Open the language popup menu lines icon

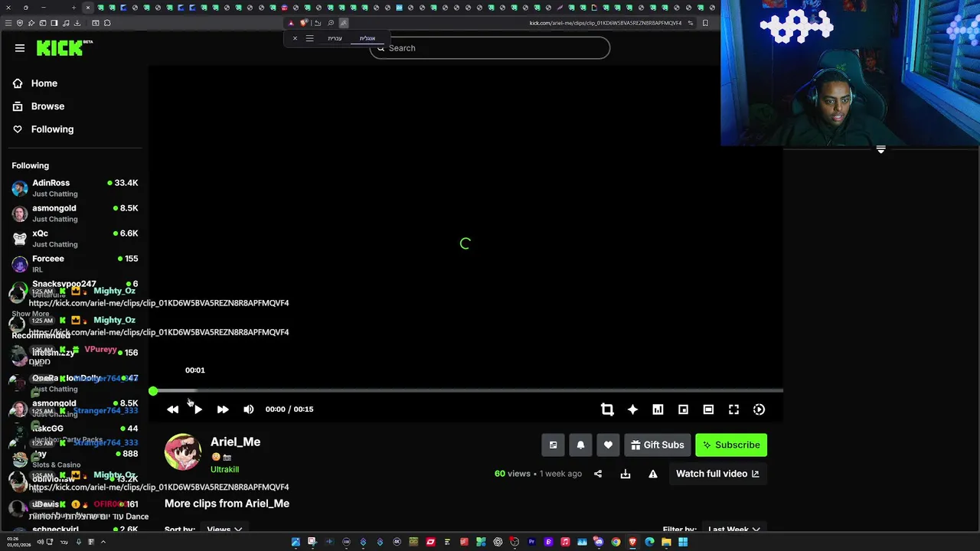pos(309,38)
